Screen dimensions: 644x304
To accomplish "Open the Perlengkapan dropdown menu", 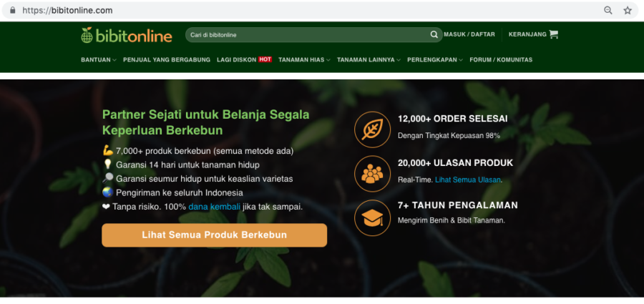I will click(435, 60).
